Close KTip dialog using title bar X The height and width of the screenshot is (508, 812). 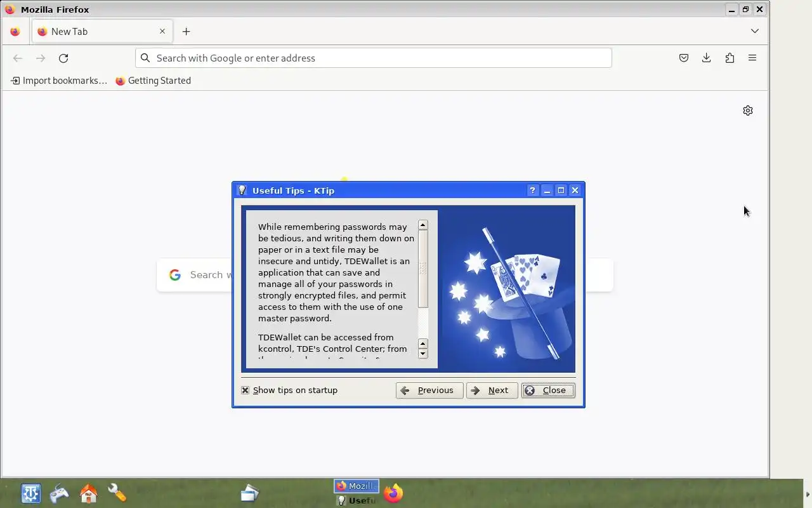coord(575,190)
